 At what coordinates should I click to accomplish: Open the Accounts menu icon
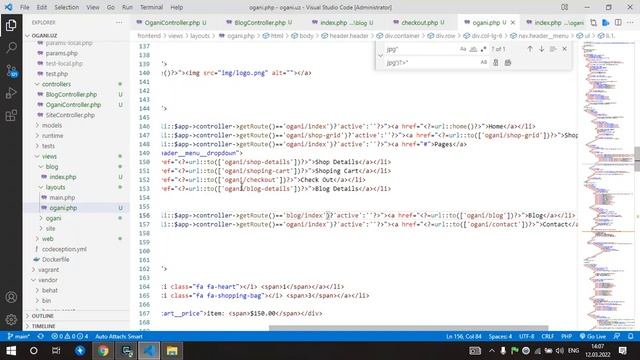tap(11, 297)
